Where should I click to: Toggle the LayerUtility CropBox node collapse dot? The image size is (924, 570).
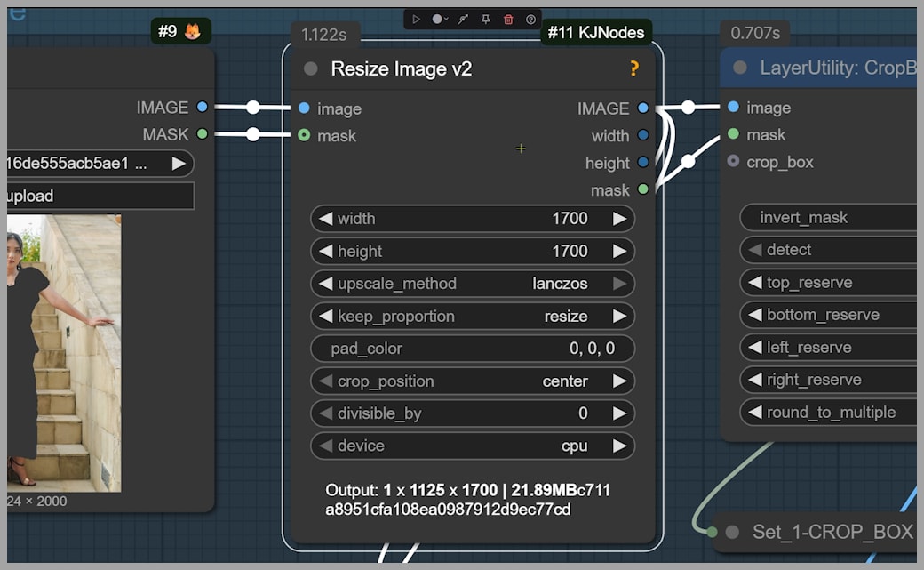point(740,68)
